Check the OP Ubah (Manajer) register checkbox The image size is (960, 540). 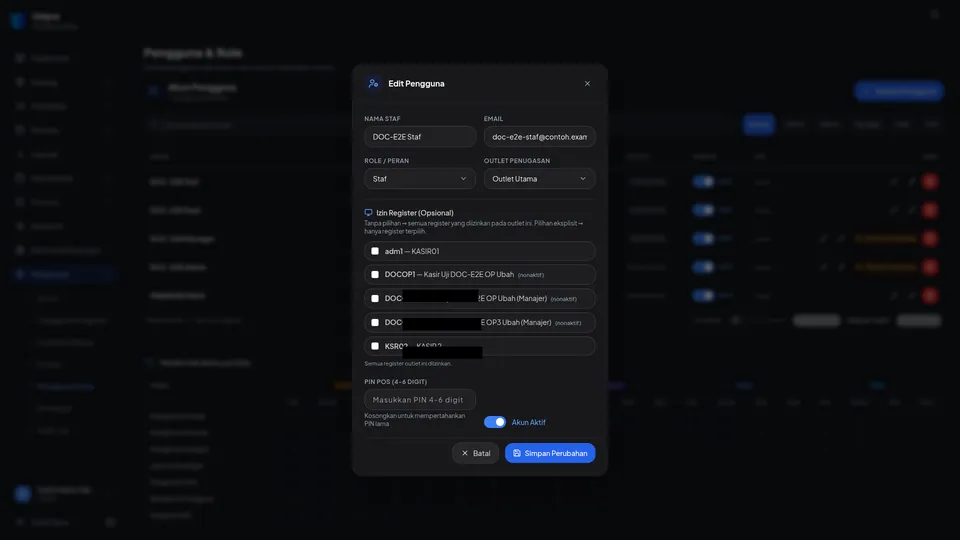point(375,299)
